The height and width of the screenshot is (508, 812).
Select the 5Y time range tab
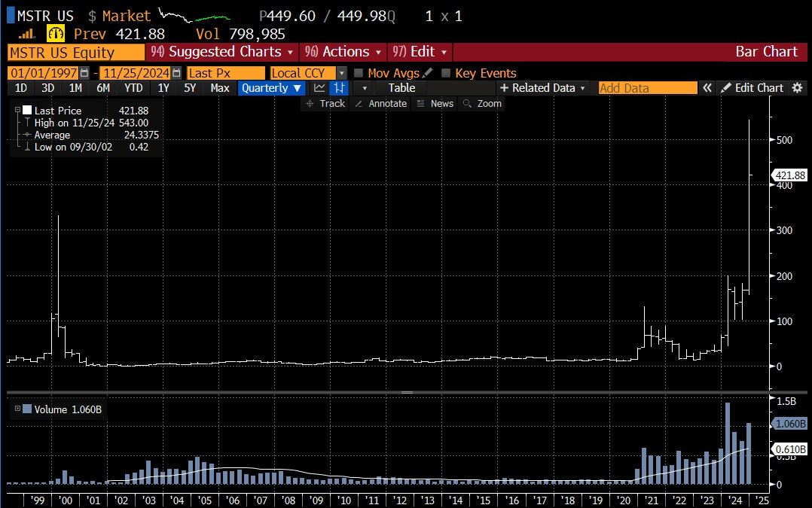190,88
